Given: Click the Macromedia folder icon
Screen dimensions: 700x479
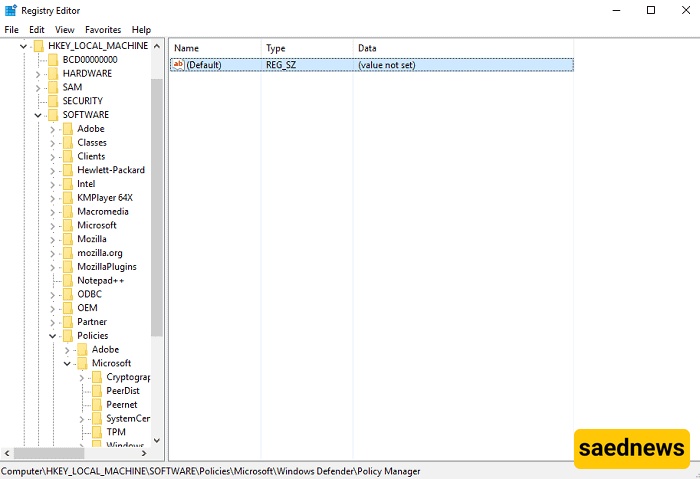Looking at the screenshot, I should point(68,212).
